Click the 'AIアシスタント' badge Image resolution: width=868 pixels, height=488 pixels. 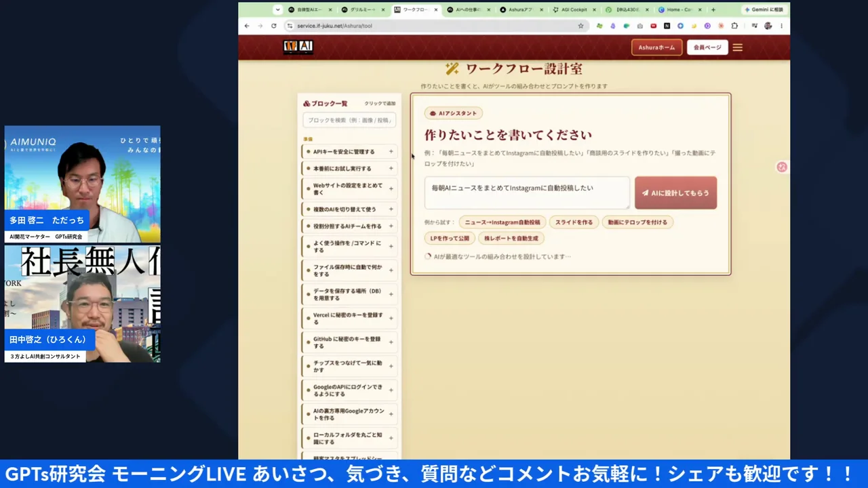click(454, 113)
